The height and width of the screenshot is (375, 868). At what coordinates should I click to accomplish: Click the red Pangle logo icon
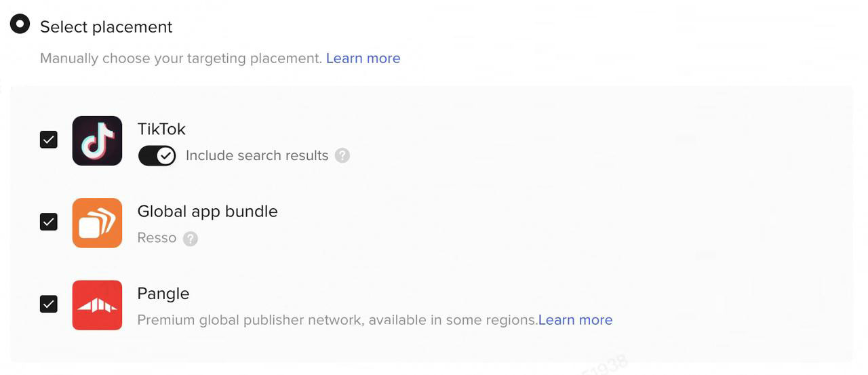97,304
